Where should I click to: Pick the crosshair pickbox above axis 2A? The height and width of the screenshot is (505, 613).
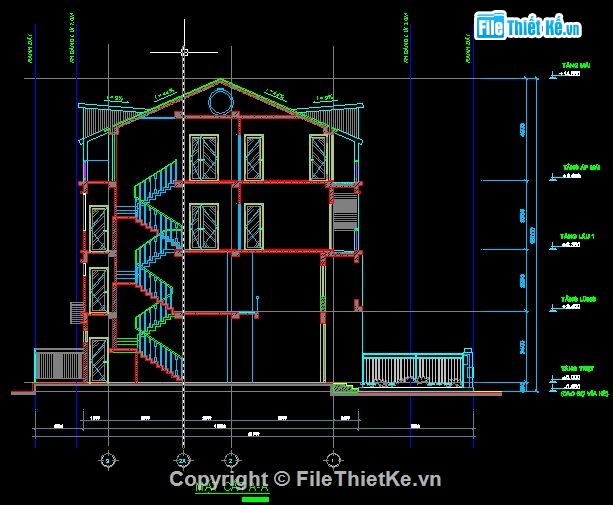[x=185, y=52]
